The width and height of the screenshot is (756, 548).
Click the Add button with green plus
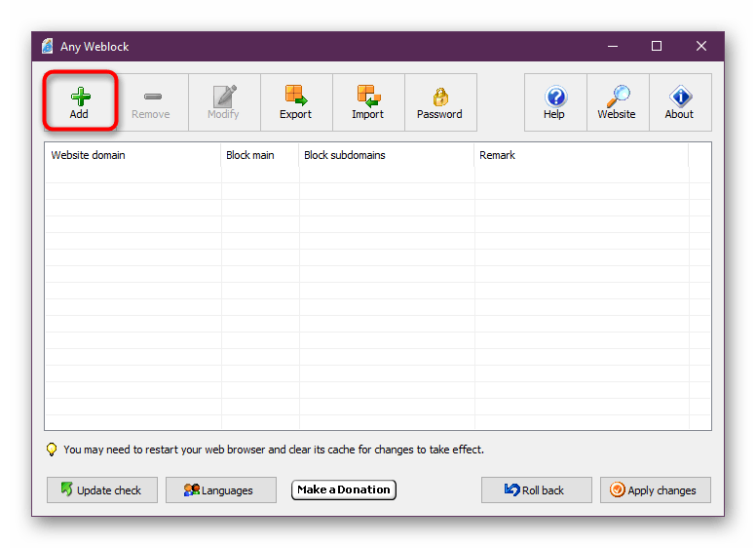(80, 101)
